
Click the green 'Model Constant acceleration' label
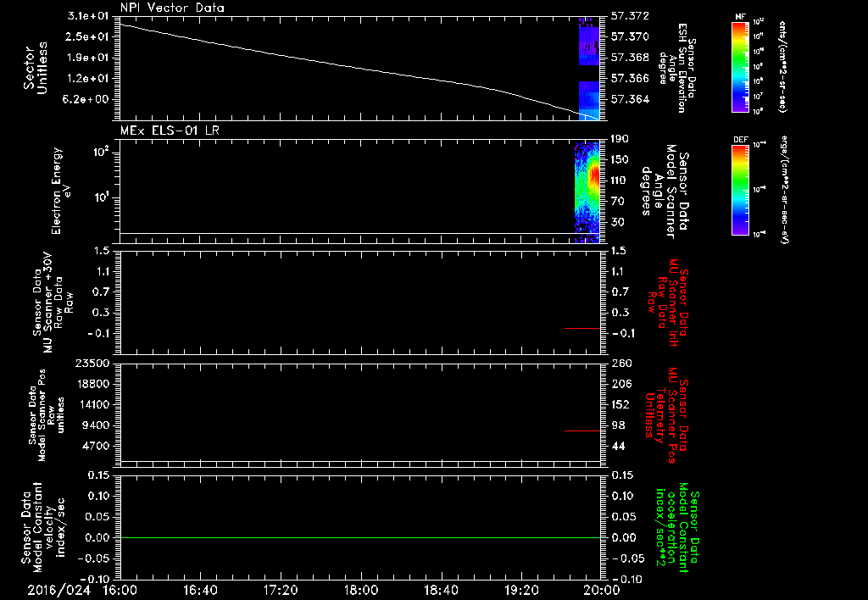click(677, 528)
